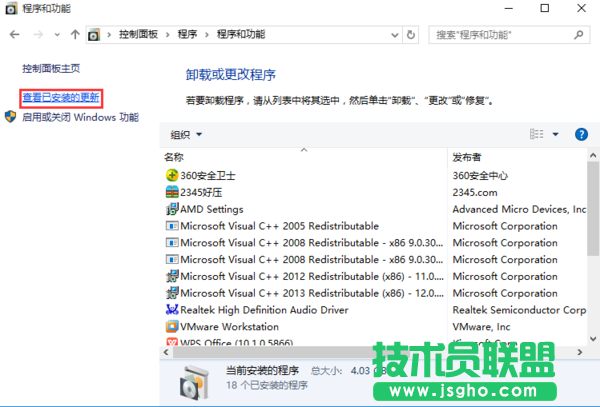Select Realtek High Definition Audio Driver entry
The height and width of the screenshot is (407, 600).
(x=264, y=310)
